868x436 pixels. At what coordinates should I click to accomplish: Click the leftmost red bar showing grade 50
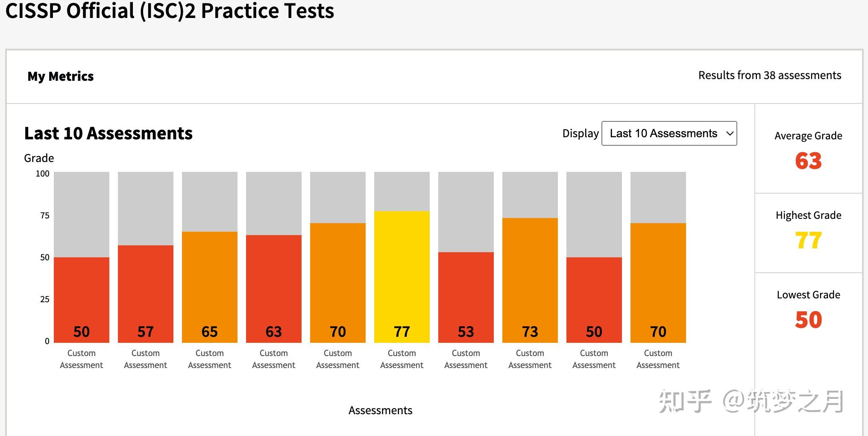click(x=81, y=299)
